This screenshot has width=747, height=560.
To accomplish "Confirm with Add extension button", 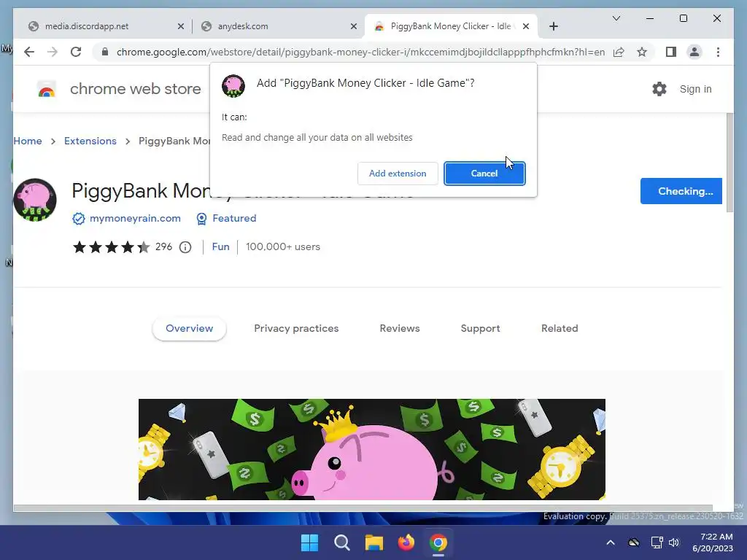I will coord(398,174).
